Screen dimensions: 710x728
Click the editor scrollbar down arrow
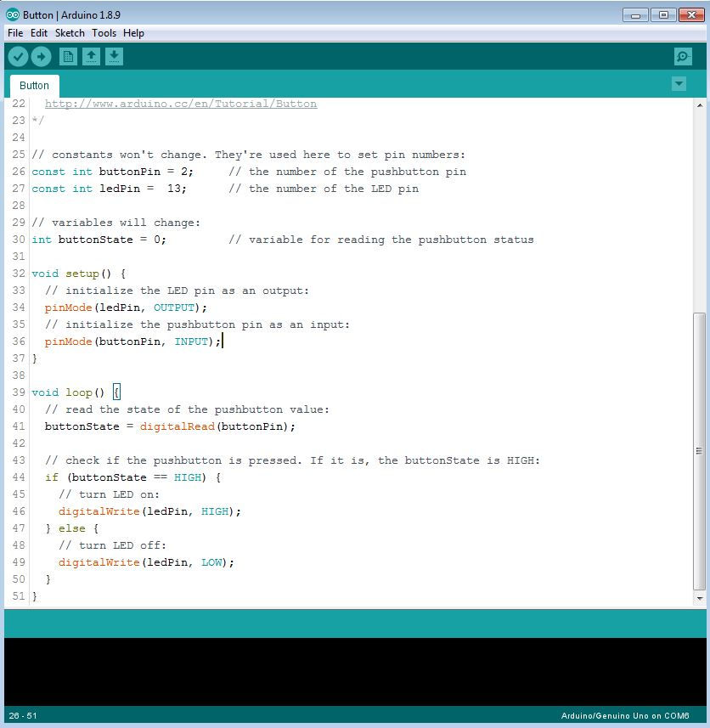[x=700, y=599]
